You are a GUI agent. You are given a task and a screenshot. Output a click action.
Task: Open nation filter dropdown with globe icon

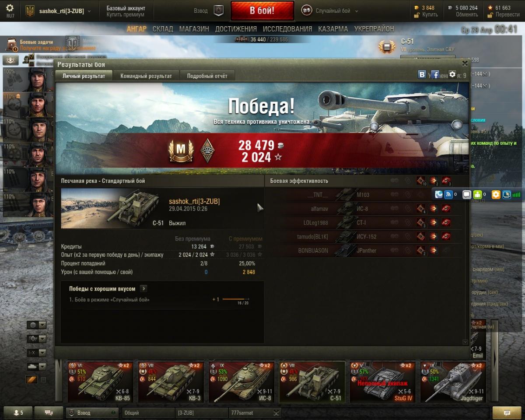click(37, 325)
